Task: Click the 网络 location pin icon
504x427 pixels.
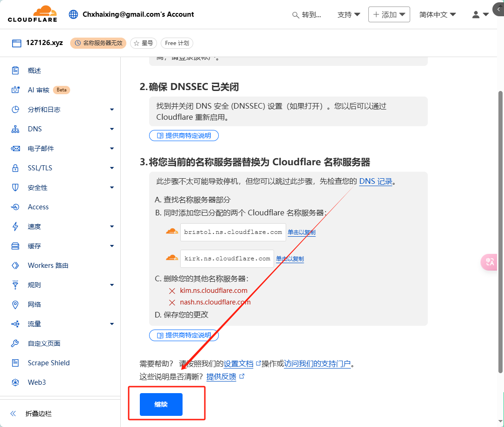Action: (x=15, y=304)
